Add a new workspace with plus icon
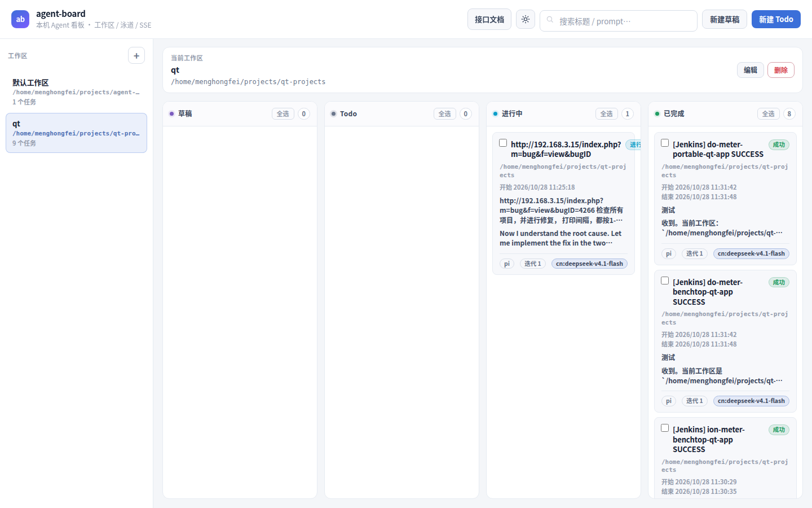This screenshot has width=812, height=508. (x=136, y=55)
